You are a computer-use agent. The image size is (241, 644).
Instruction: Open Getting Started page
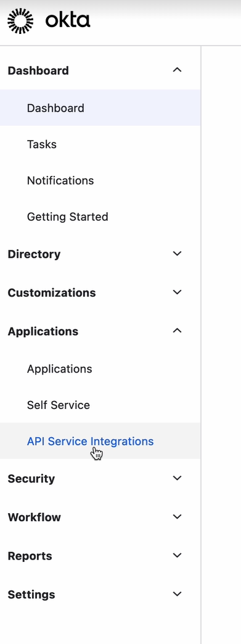100,217
